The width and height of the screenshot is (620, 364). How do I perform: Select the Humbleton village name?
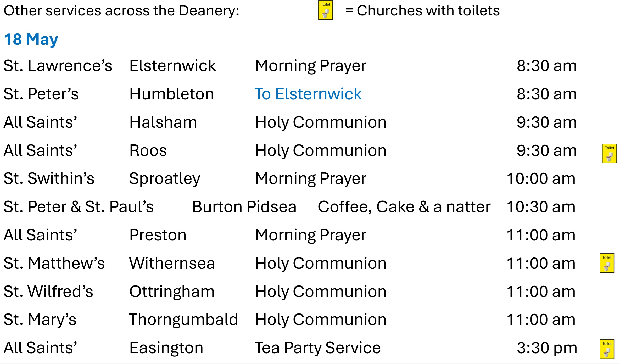172,94
